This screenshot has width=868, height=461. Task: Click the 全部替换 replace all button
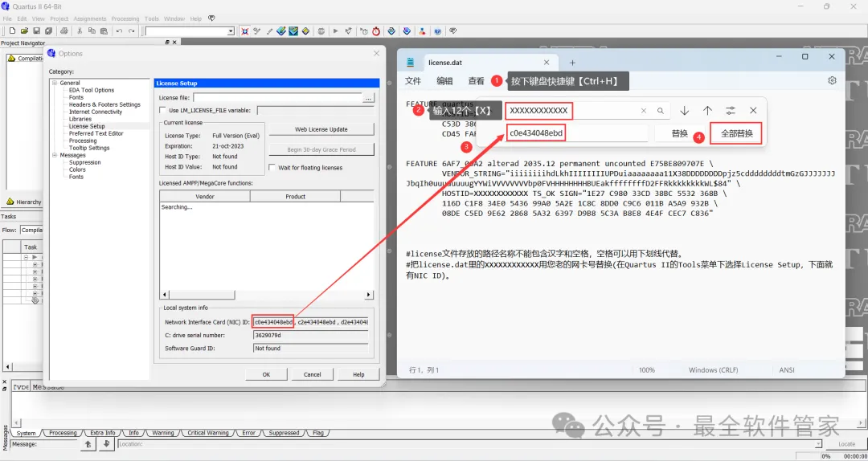coord(737,133)
